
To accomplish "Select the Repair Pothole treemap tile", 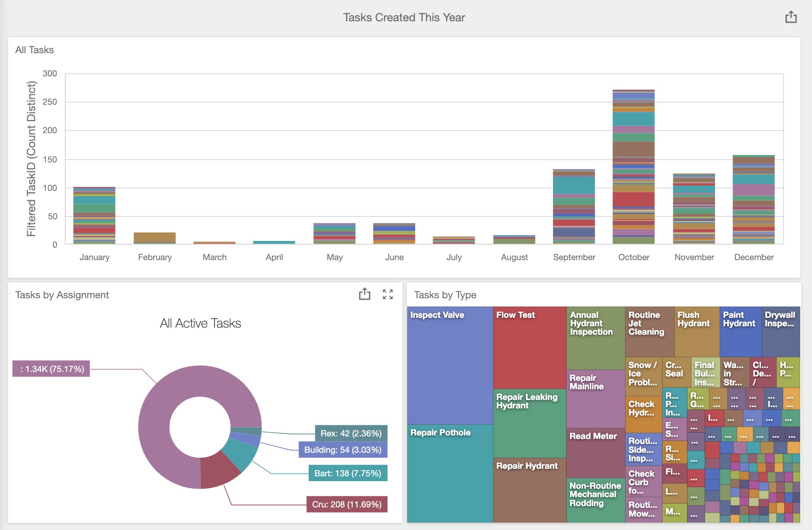I will click(450, 473).
